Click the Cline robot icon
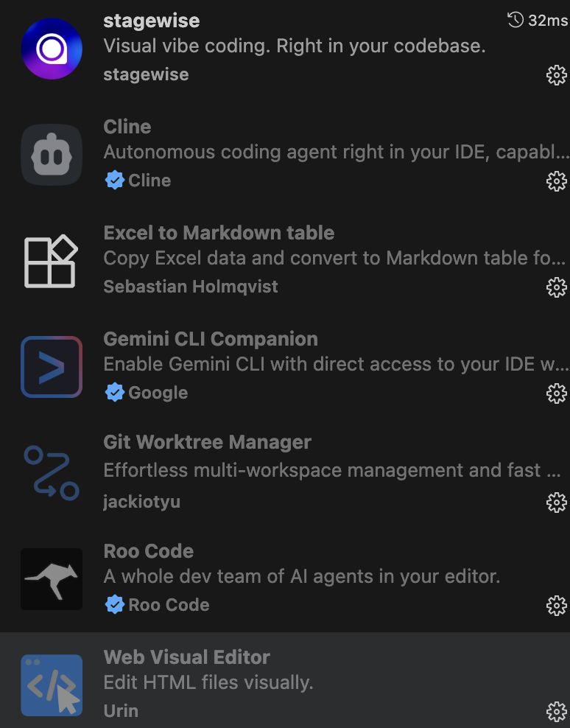This screenshot has width=570, height=728. click(x=52, y=155)
